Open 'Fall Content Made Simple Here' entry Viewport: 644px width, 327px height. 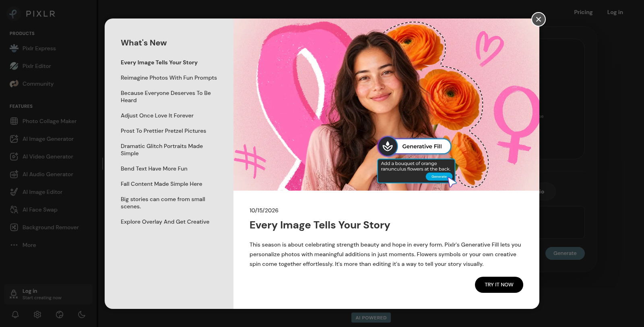(x=161, y=184)
